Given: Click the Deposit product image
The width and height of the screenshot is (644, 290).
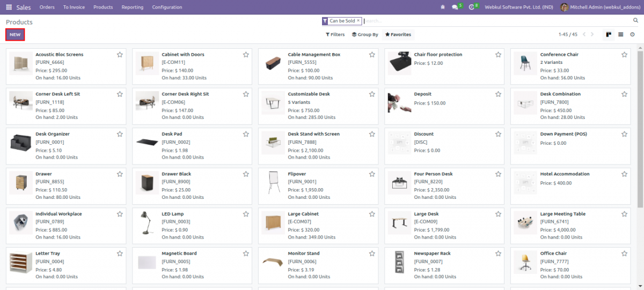Looking at the screenshot, I should (x=399, y=103).
